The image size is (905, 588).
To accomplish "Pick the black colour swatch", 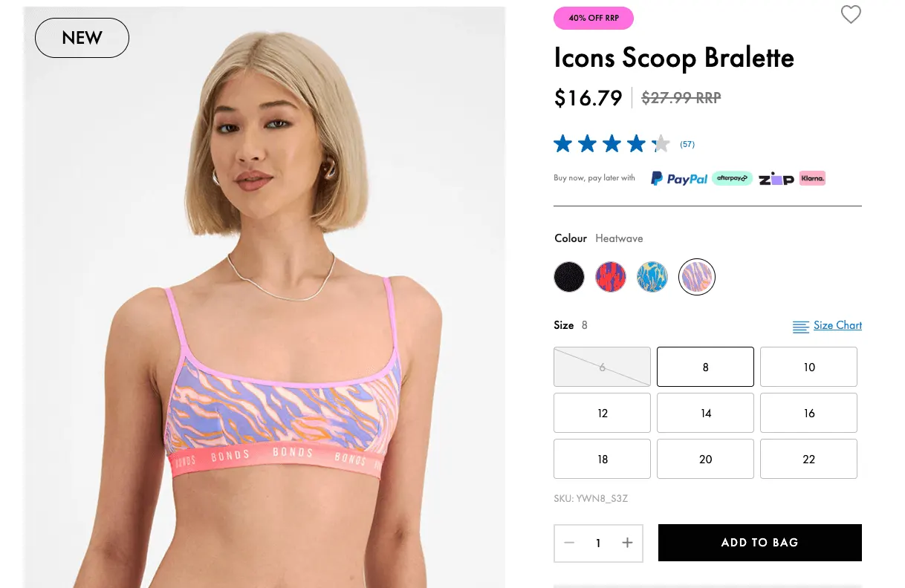I will (569, 277).
